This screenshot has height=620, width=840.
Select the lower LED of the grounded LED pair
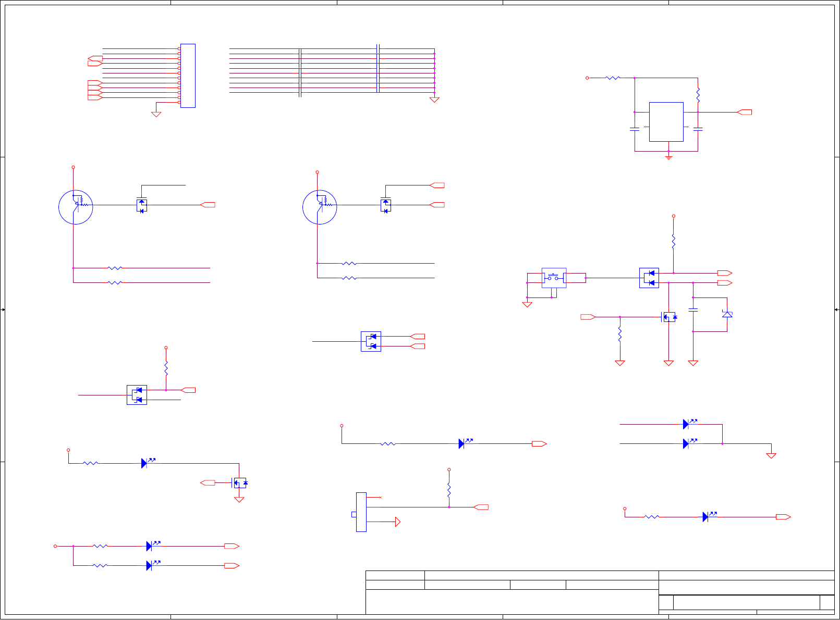(689, 443)
